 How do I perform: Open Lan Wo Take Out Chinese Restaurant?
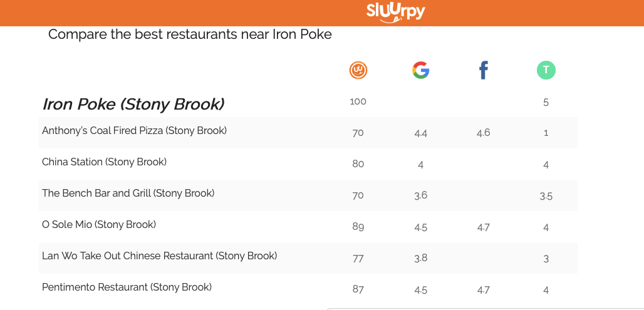[159, 256]
